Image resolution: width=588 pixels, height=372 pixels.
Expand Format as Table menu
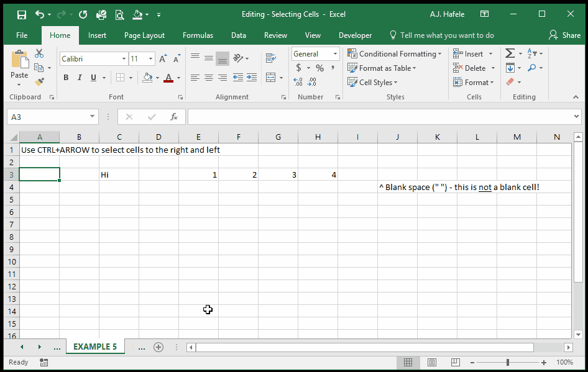[x=382, y=68]
